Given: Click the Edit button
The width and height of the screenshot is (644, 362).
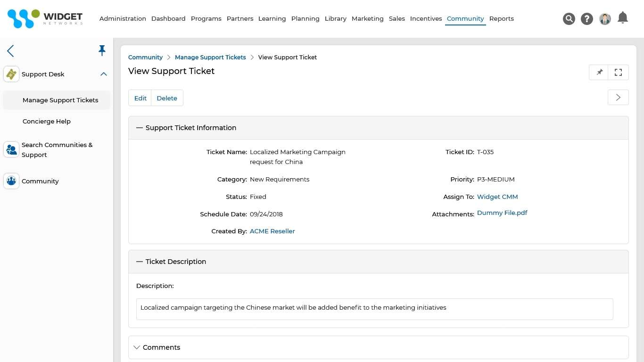Looking at the screenshot, I should tap(140, 98).
